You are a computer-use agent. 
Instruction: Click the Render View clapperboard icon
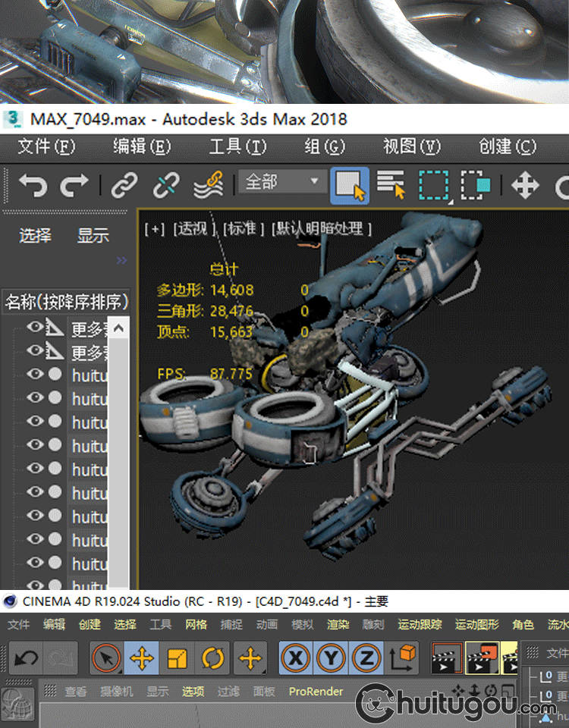pos(446,659)
